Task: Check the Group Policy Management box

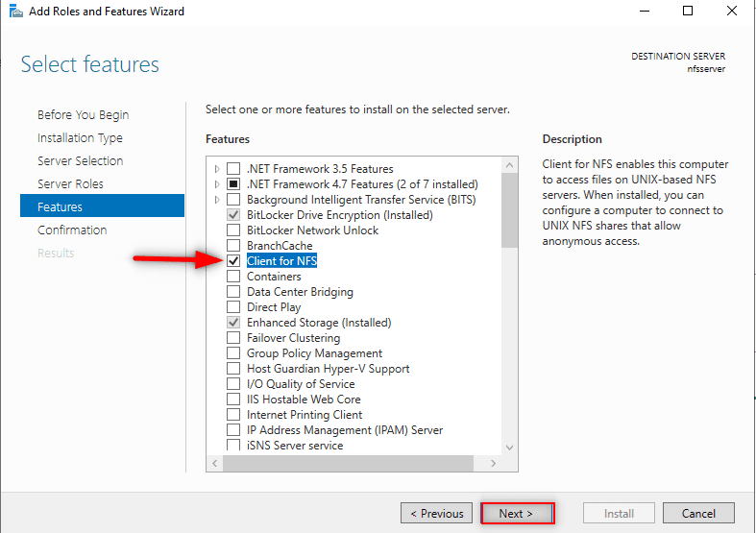Action: (x=233, y=353)
